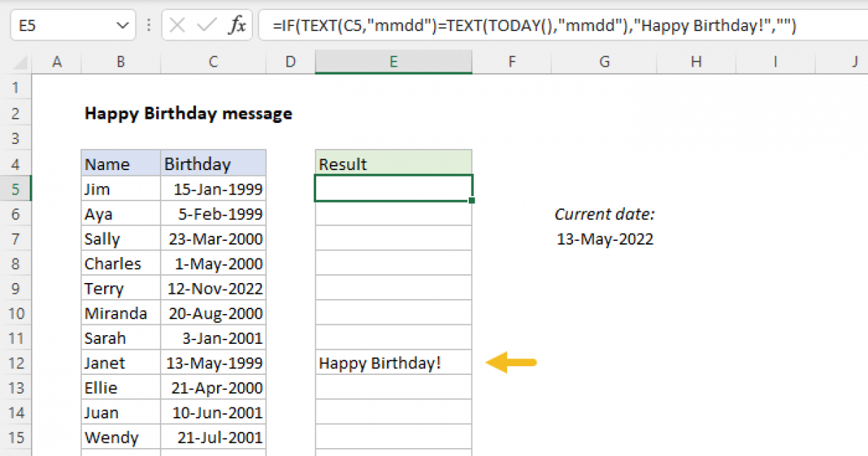Select row 12 header

[16, 363]
